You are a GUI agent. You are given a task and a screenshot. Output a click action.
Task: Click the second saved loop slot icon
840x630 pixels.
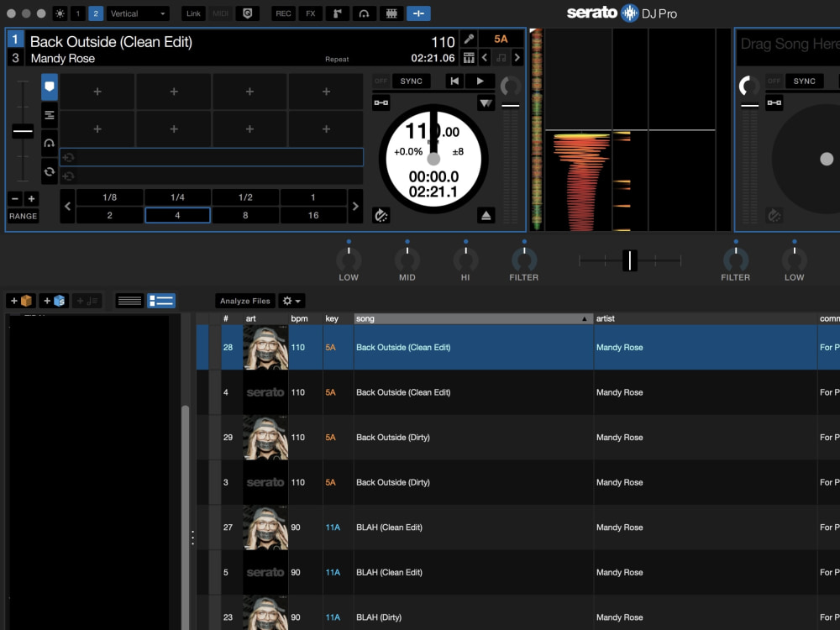68,176
